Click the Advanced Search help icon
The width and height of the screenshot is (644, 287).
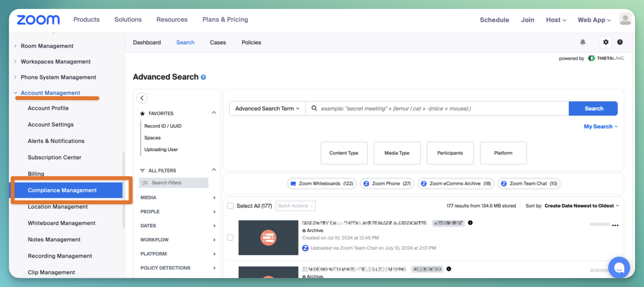203,77
